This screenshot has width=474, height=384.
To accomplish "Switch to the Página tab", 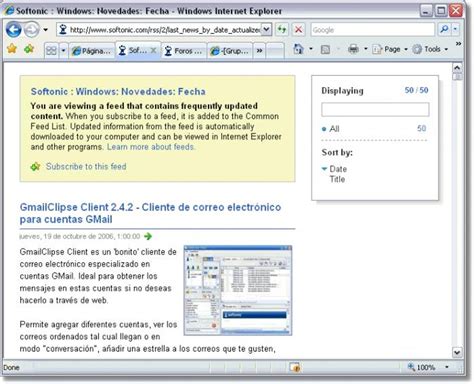I will 92,51.
